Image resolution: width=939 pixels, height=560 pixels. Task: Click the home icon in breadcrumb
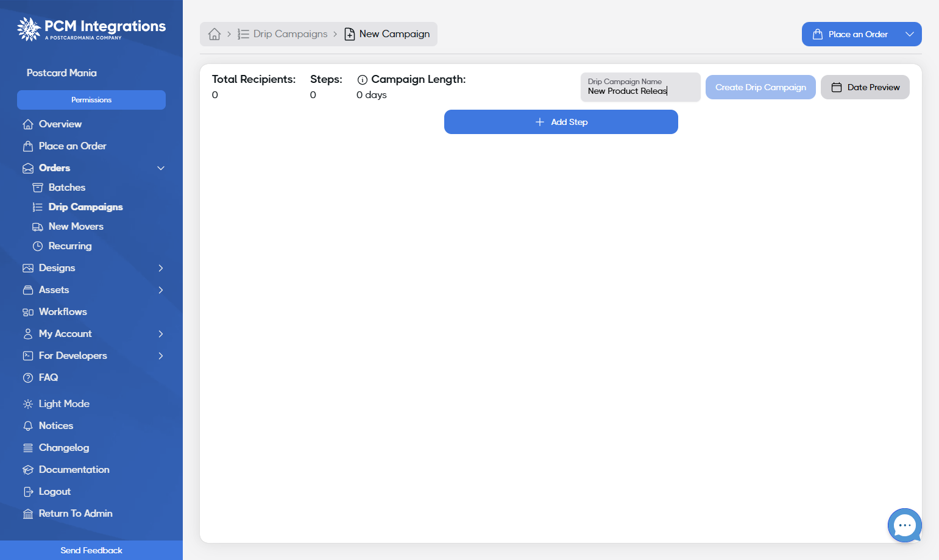click(214, 34)
